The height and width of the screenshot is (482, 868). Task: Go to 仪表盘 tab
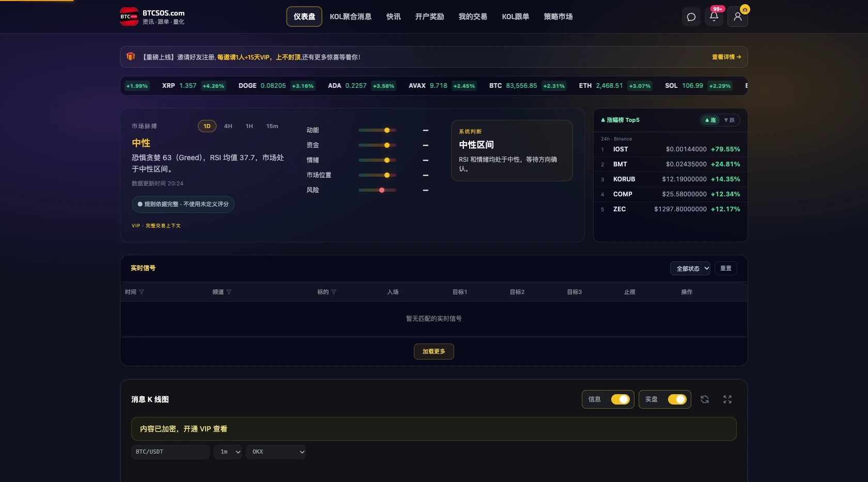(304, 17)
